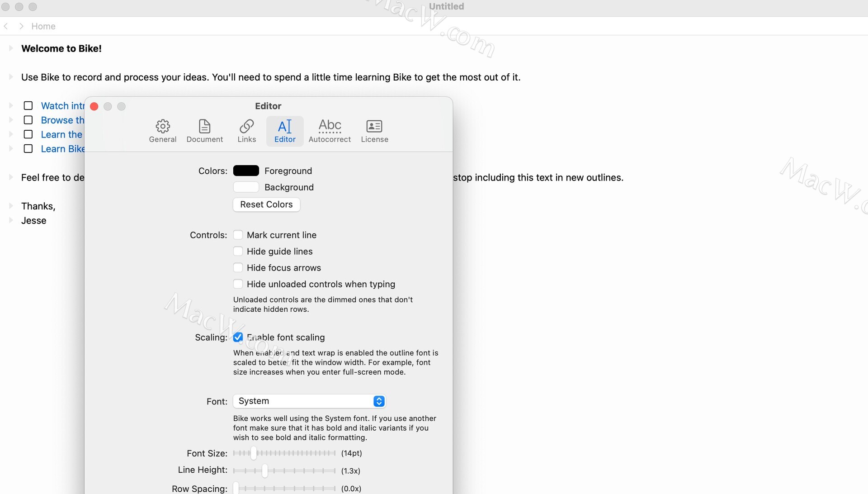This screenshot has height=494, width=868.
Task: Collapse the Welcome to Bike! row
Action: [11, 48]
